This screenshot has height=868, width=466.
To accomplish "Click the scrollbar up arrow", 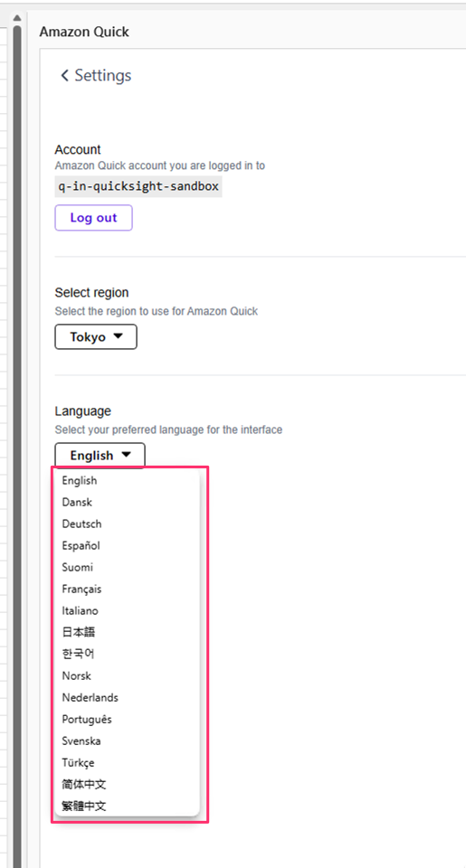I will tap(16, 18).
